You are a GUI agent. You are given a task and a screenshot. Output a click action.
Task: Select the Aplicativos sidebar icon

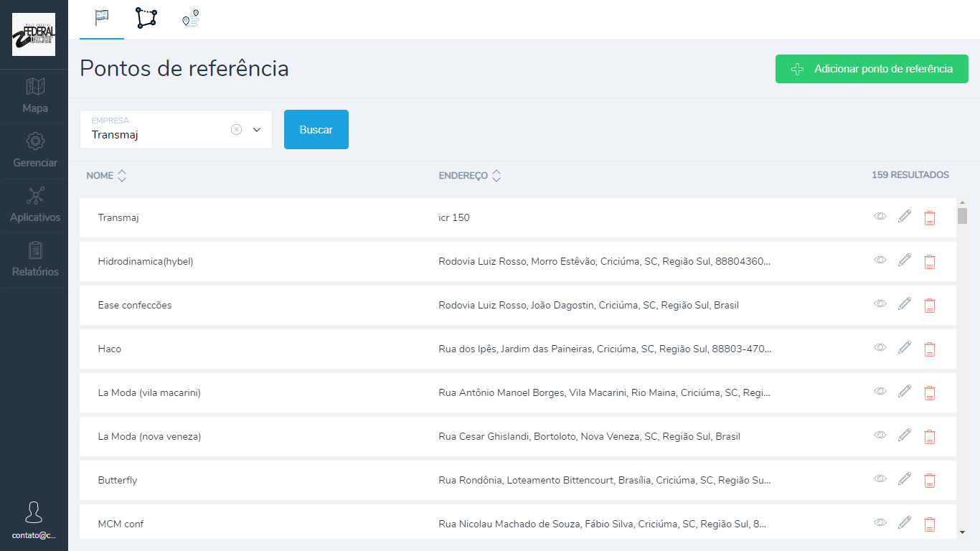[34, 205]
